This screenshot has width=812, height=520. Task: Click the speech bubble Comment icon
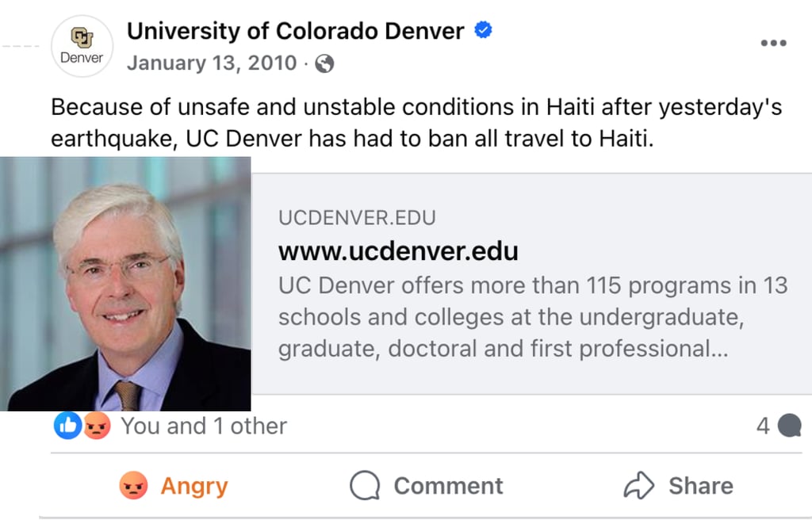pyautogui.click(x=365, y=486)
